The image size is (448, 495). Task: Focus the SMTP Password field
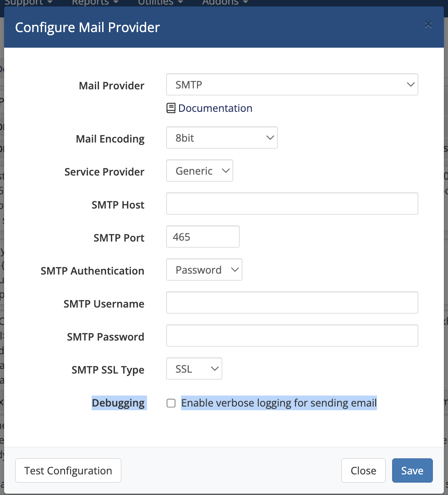tap(292, 335)
